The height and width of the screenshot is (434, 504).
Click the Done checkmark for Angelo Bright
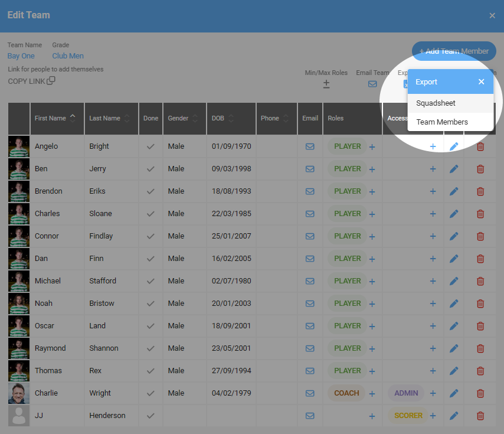pos(150,146)
